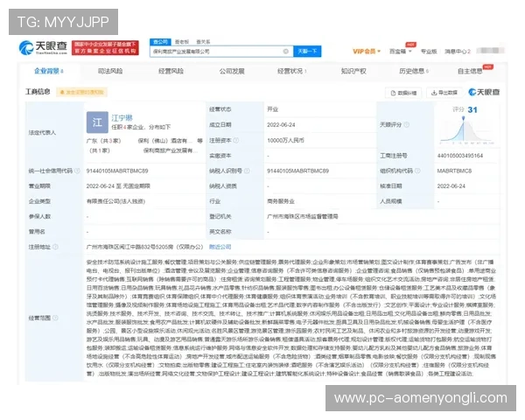Click the 10000万人民币 registered capital value
This screenshot has width=525, height=420.
click(285, 140)
